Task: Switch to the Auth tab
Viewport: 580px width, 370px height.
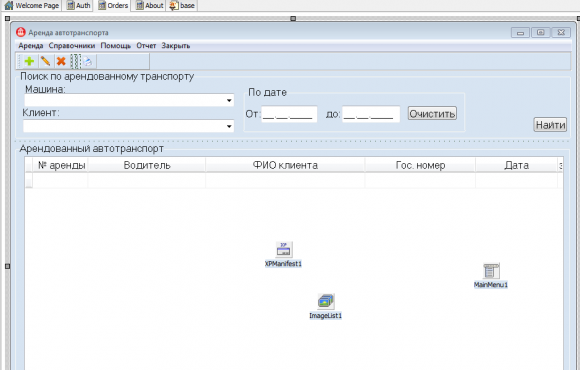Action: coord(78,6)
